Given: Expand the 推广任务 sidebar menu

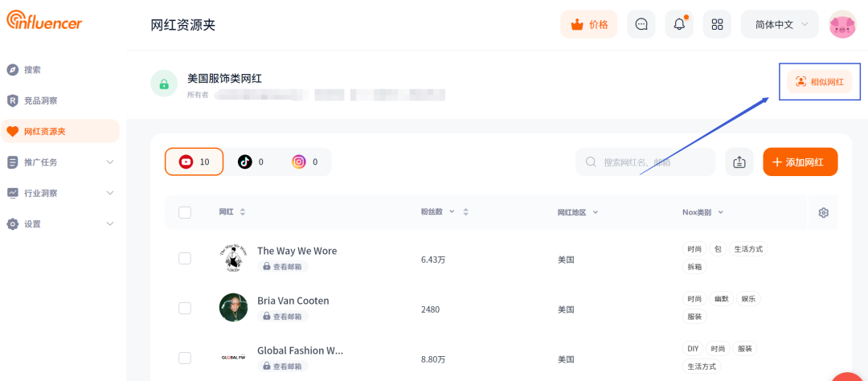Looking at the screenshot, I should coord(59,162).
